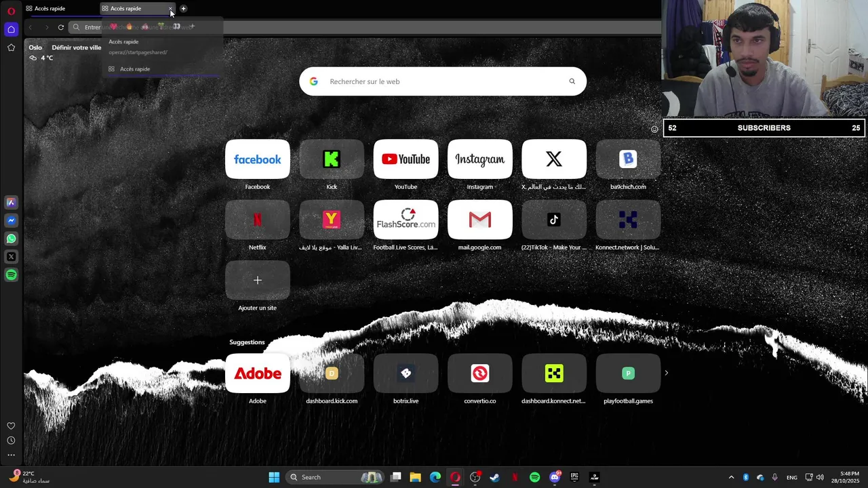Viewport: 868px width, 488px height.
Task: Open Aria AI icon in Opera sidebar
Action: tap(11, 202)
